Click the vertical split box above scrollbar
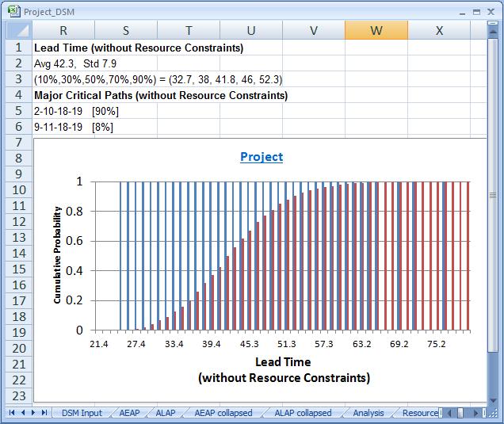The image size is (504, 424). pyautogui.click(x=493, y=23)
